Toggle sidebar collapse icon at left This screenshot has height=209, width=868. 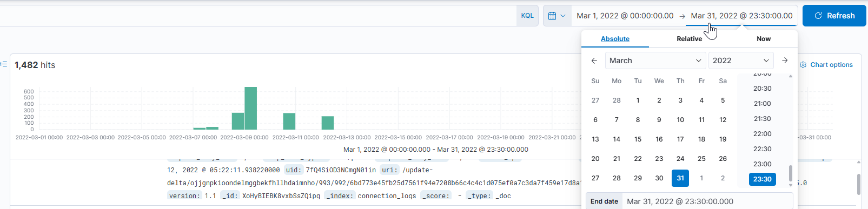(x=4, y=64)
